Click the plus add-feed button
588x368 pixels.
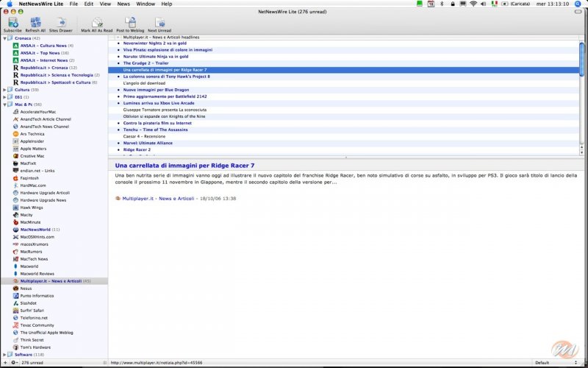pos(4,363)
